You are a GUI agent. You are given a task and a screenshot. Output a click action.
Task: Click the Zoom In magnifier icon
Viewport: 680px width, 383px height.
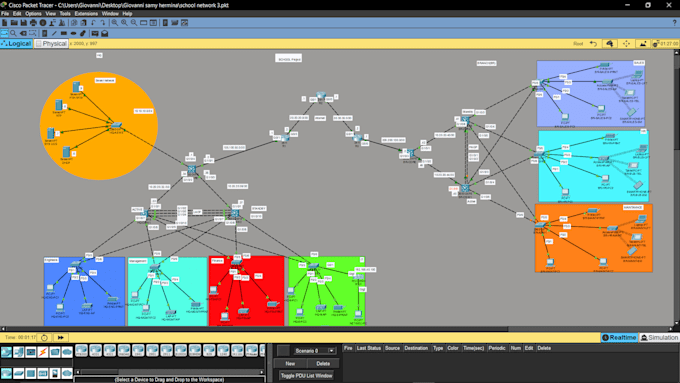tap(114, 23)
